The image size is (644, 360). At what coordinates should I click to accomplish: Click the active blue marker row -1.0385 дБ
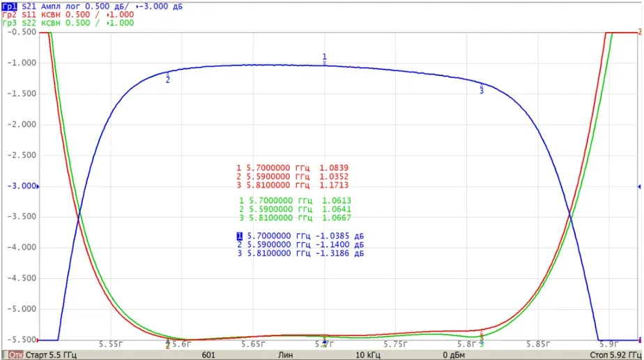300,237
